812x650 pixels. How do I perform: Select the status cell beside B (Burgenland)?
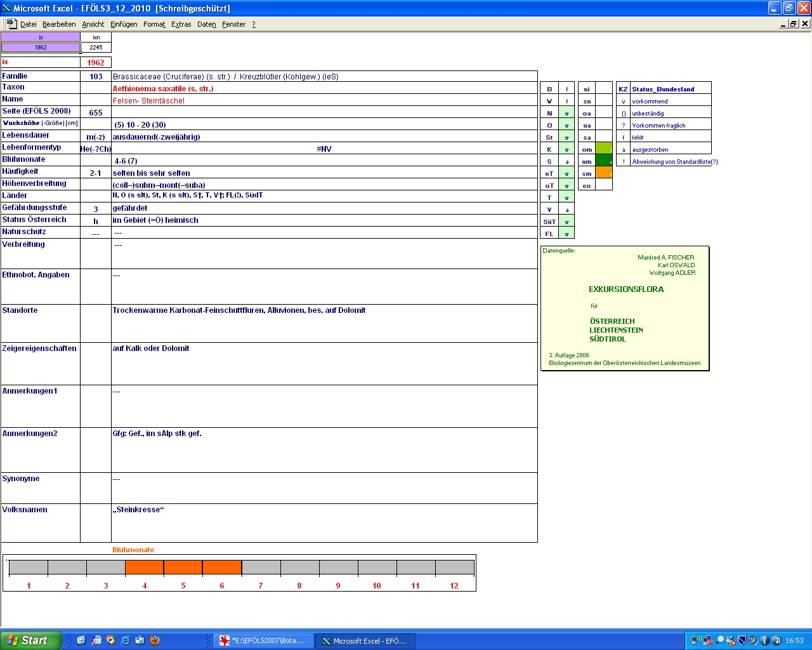click(x=566, y=89)
